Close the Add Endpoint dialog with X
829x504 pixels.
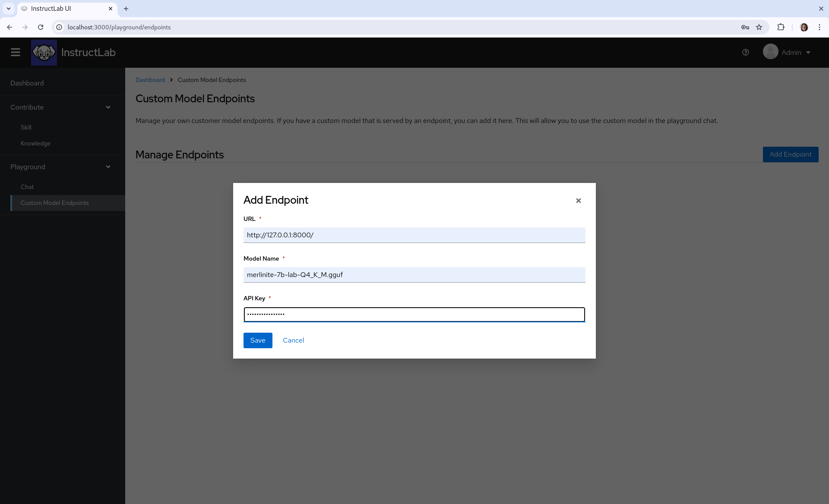pyautogui.click(x=578, y=201)
